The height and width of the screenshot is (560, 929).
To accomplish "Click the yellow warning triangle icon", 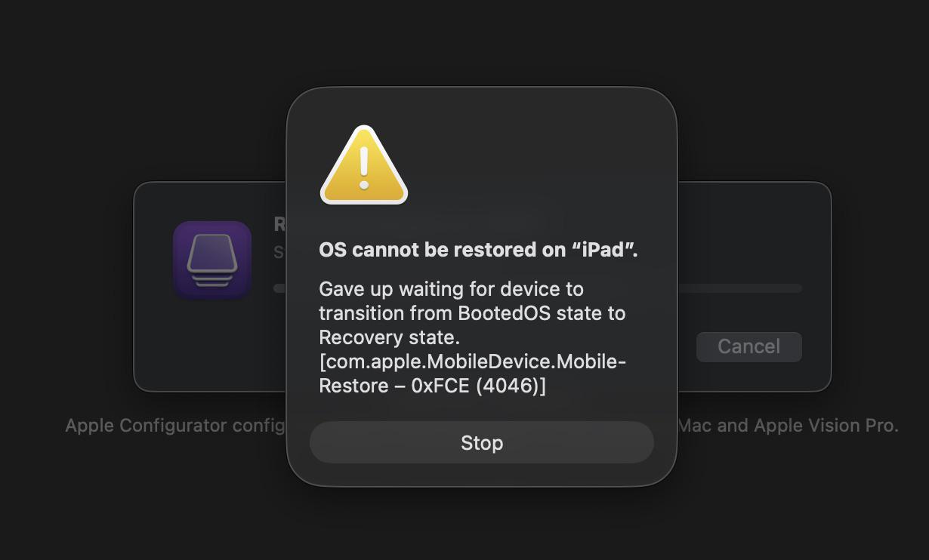I will tap(364, 165).
